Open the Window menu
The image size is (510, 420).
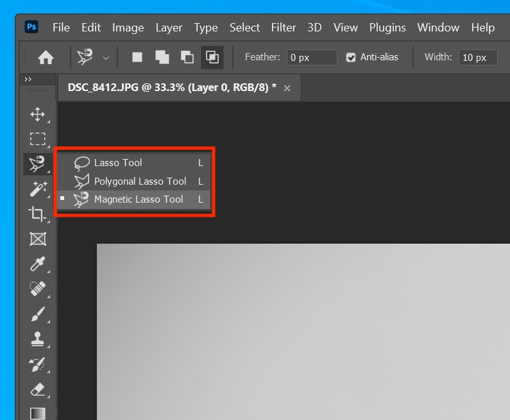[x=438, y=28]
